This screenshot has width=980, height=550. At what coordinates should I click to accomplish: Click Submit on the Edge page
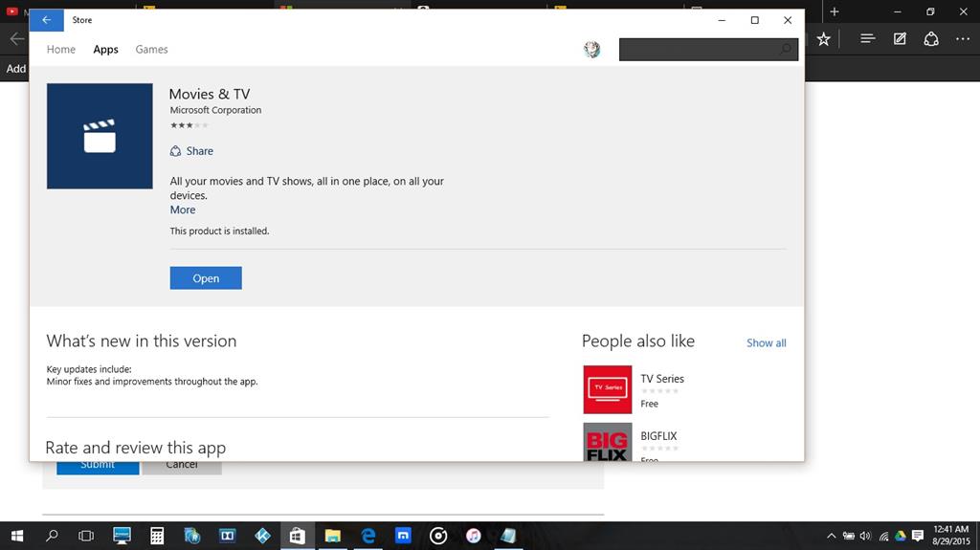(x=98, y=468)
